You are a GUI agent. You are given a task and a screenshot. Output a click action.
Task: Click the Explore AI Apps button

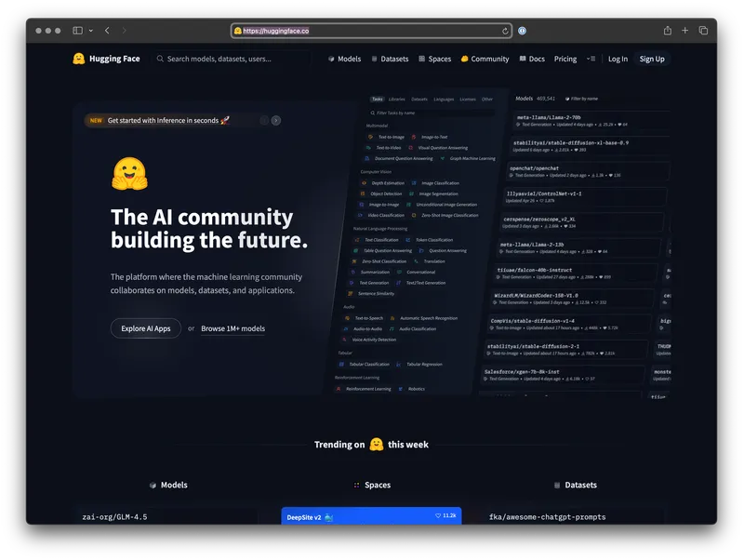click(x=145, y=328)
